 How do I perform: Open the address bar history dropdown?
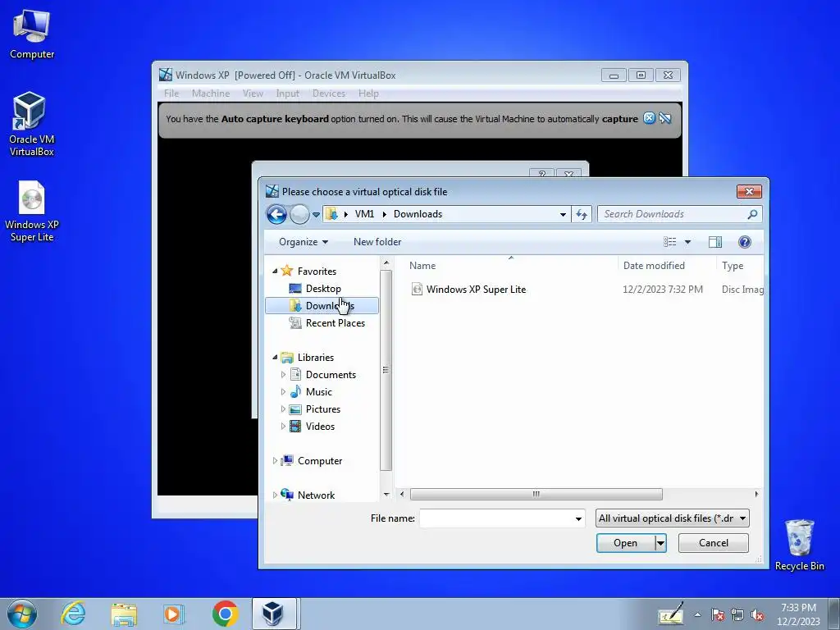pos(563,214)
